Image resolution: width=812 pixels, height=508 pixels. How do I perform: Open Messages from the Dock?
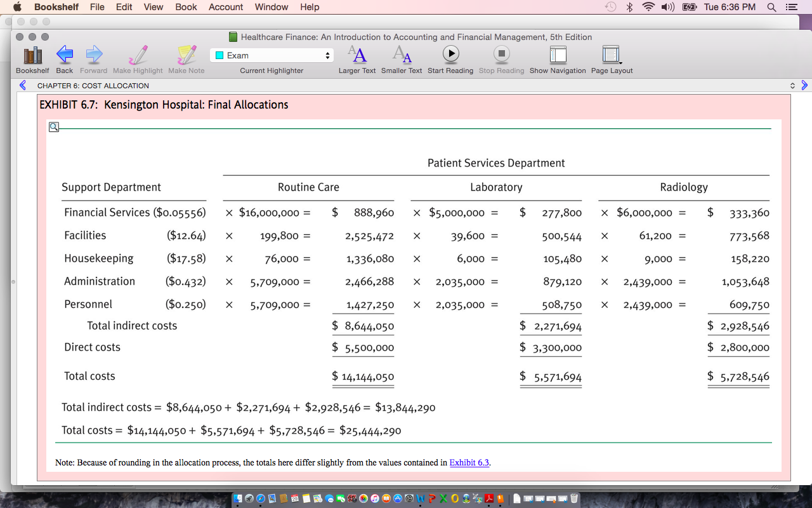[329, 498]
